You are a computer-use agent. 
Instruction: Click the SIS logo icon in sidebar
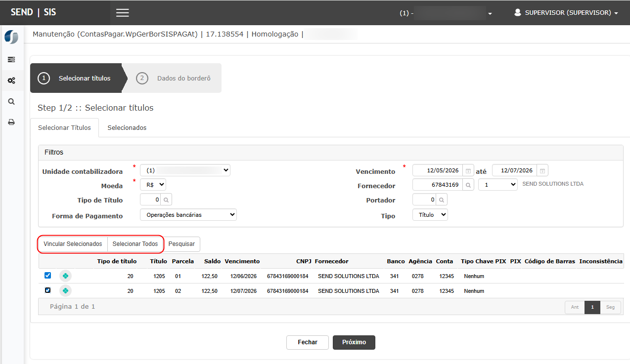[11, 37]
